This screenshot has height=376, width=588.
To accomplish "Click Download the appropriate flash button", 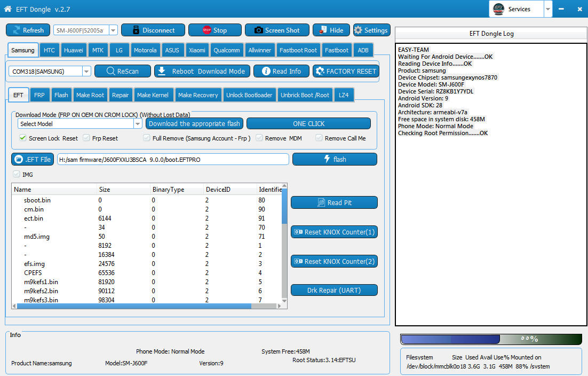I will [x=194, y=123].
